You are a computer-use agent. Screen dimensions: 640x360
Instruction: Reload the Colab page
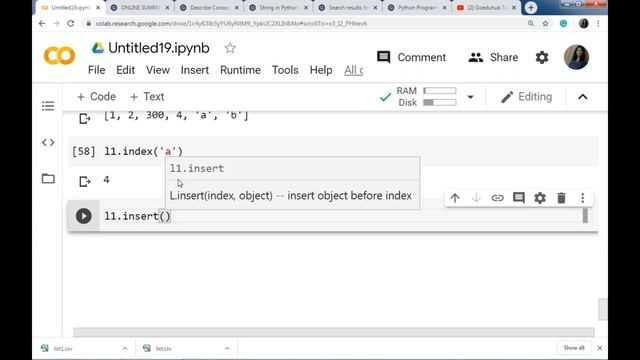(x=71, y=24)
